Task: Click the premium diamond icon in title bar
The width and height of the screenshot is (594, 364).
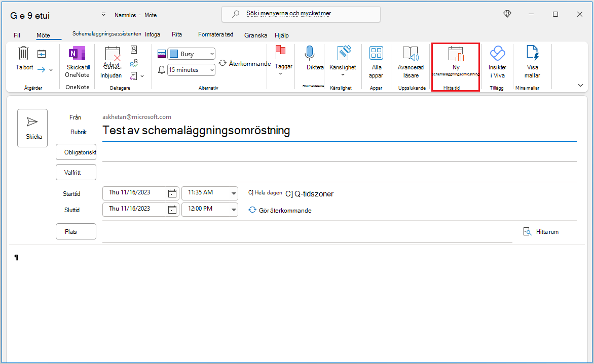Action: (507, 14)
